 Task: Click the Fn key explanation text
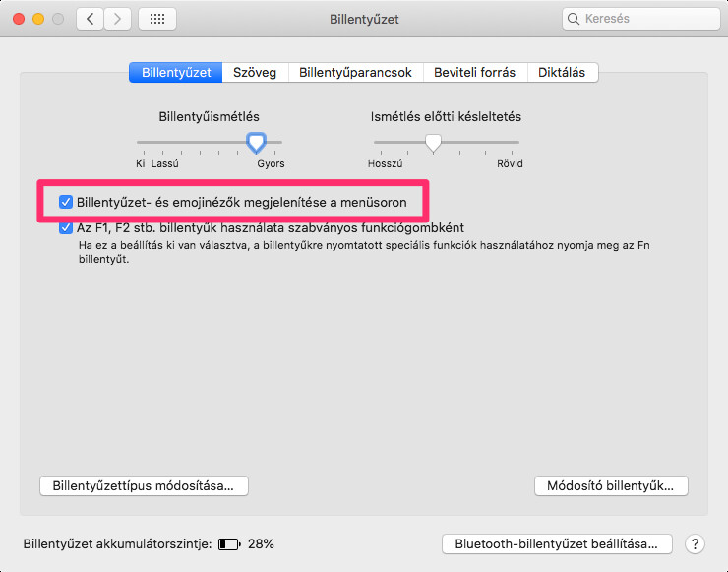coord(364,252)
